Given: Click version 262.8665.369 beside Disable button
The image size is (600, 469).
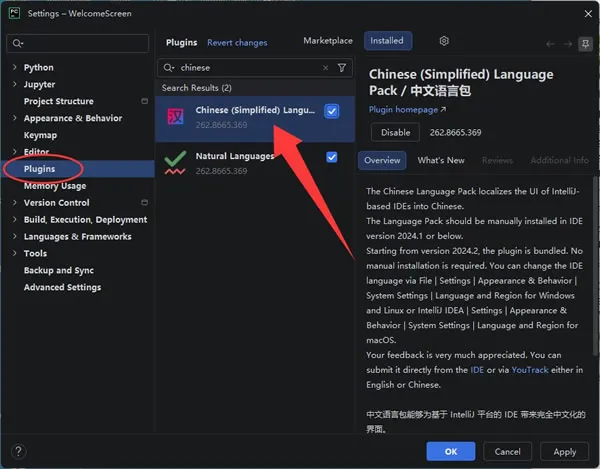Looking at the screenshot, I should point(455,132).
